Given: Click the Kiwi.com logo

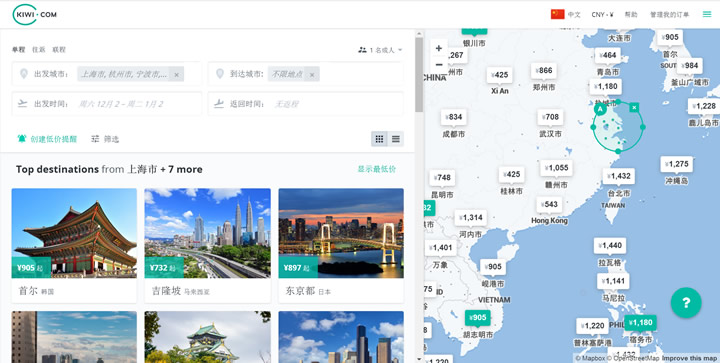Looking at the screenshot, I should (35, 14).
